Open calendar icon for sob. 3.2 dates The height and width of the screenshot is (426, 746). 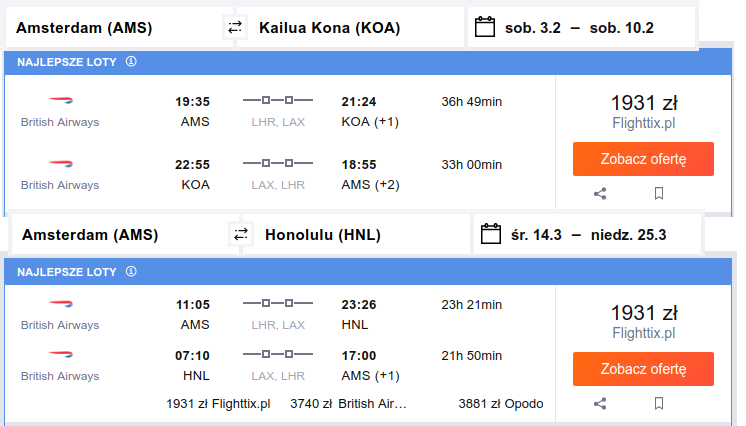(x=485, y=27)
